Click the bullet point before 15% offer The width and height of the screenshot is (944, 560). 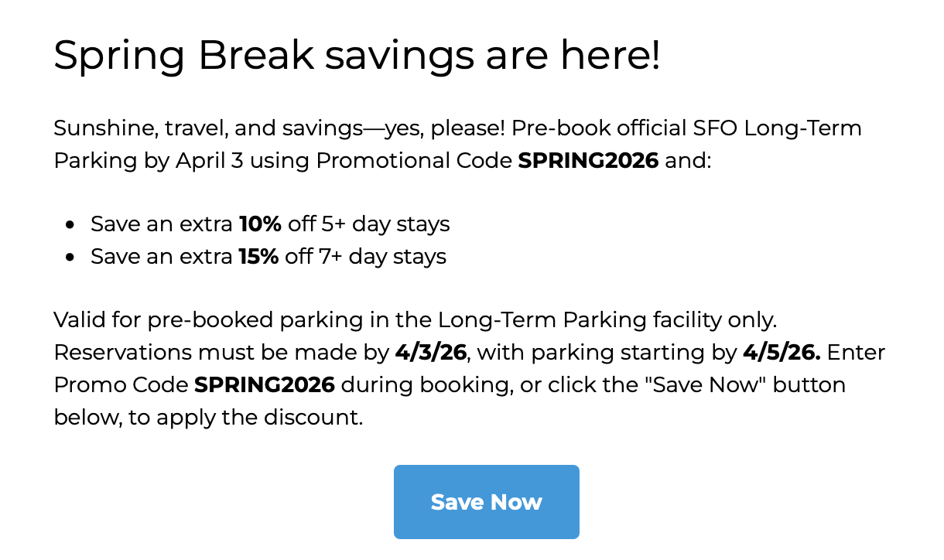tap(70, 257)
